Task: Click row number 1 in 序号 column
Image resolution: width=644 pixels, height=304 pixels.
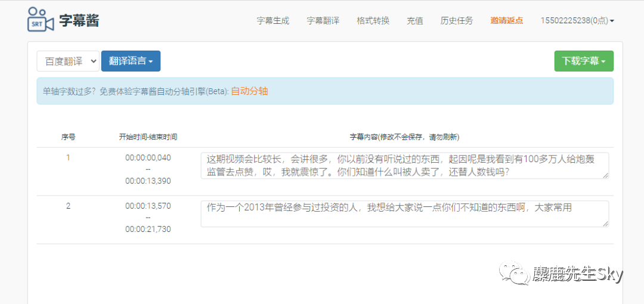Action: (x=68, y=158)
